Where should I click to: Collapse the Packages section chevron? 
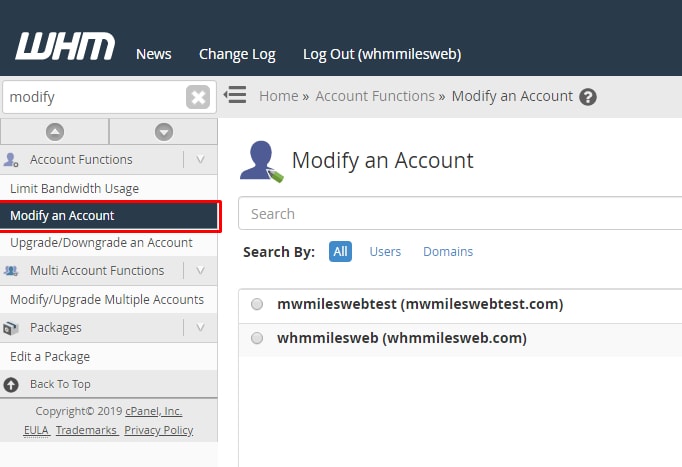pos(200,327)
